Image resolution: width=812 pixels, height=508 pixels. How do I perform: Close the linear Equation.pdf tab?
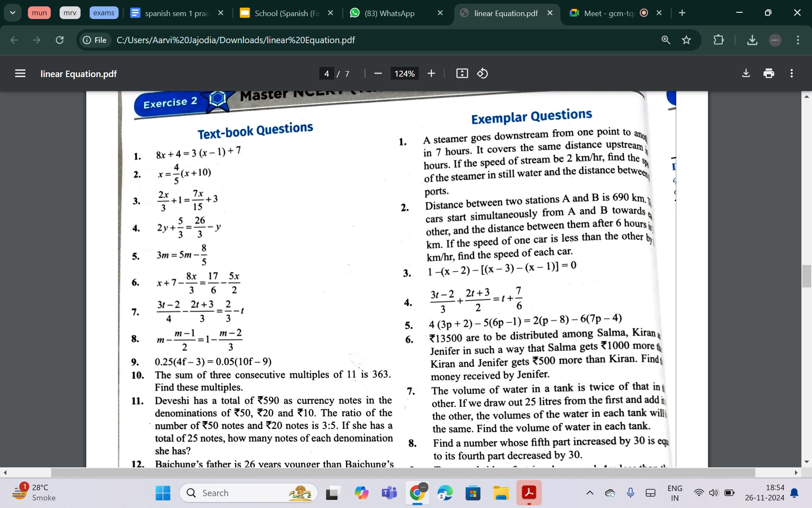click(550, 13)
